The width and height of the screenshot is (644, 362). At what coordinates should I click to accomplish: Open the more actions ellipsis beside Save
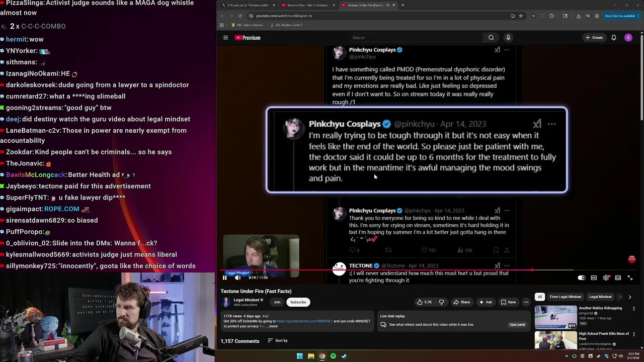coord(526,302)
